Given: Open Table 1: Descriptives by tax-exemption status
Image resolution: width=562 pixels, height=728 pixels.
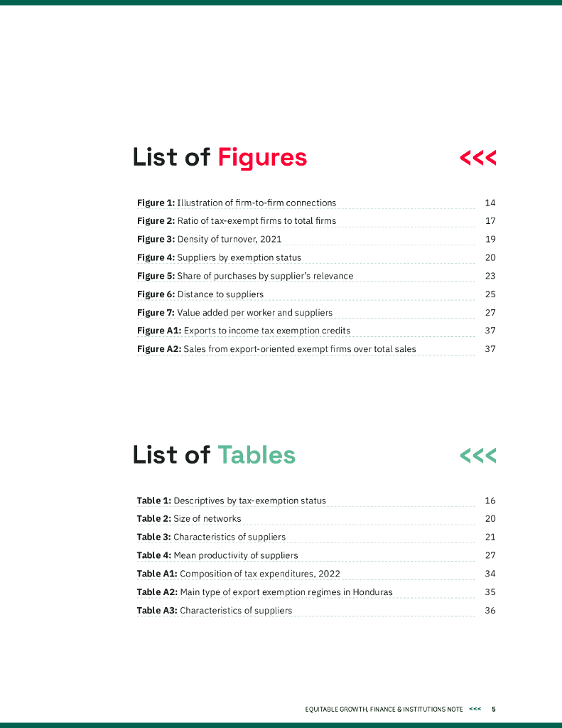Looking at the screenshot, I should pyautogui.click(x=232, y=500).
